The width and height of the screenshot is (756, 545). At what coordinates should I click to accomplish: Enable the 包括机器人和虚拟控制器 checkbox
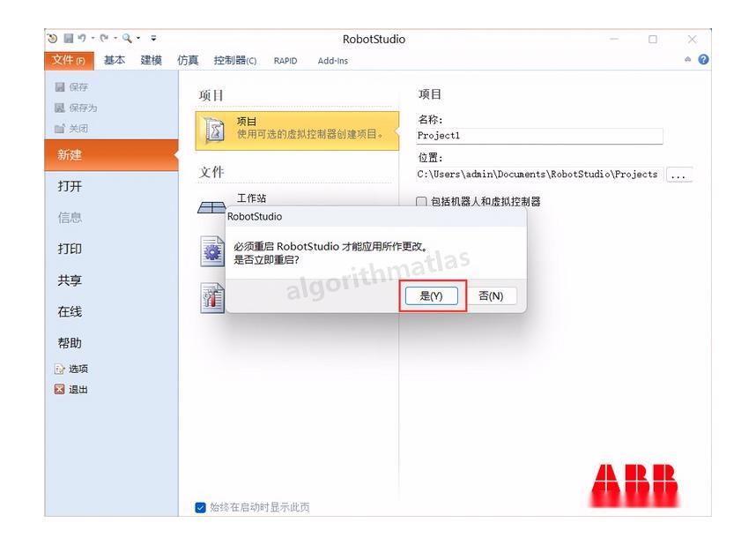point(420,200)
